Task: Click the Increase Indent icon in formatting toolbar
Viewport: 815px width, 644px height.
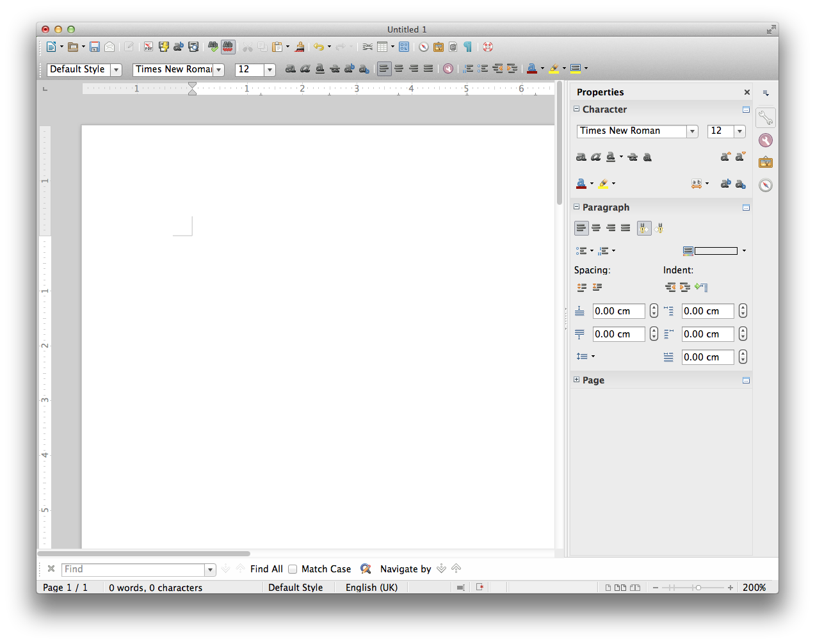Action: pos(512,68)
